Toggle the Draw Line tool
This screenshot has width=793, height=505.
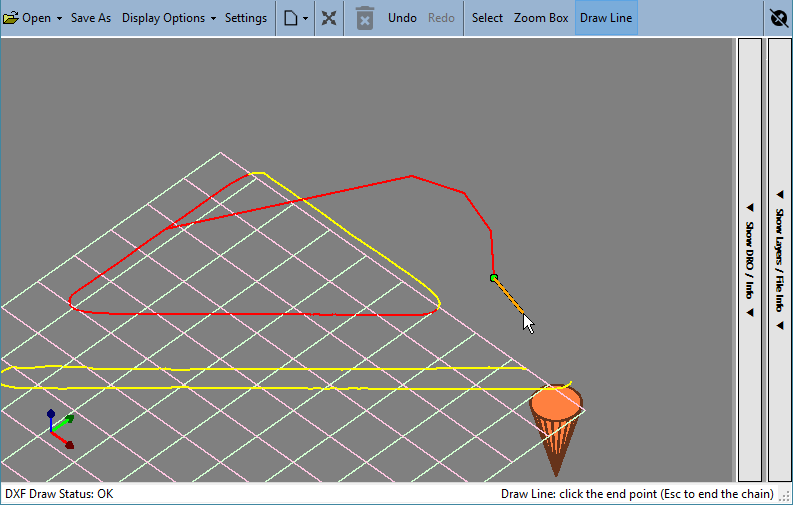pos(606,18)
